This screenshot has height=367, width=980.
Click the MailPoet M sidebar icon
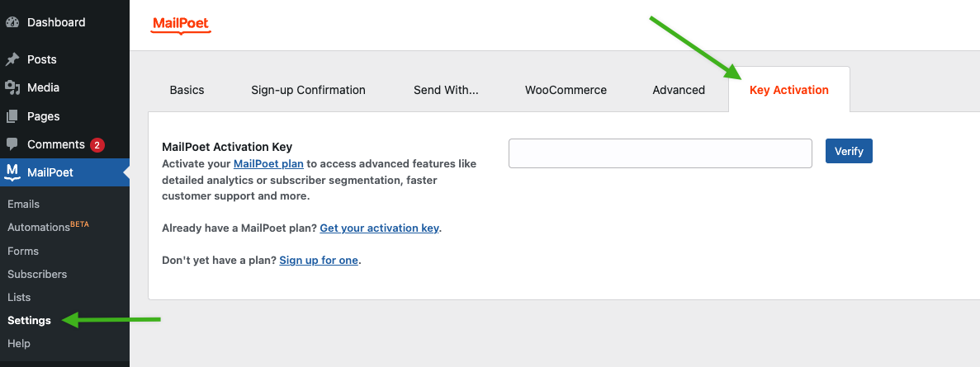(12, 173)
